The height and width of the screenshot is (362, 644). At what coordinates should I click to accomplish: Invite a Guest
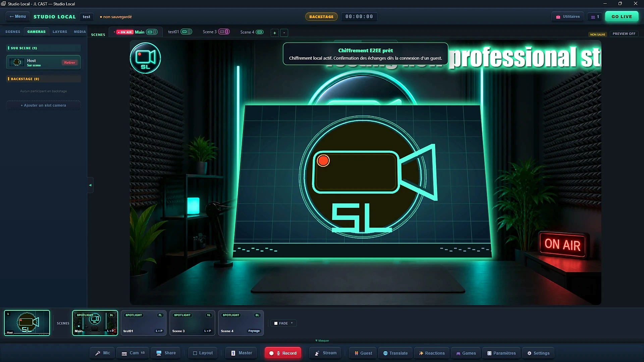pyautogui.click(x=363, y=353)
